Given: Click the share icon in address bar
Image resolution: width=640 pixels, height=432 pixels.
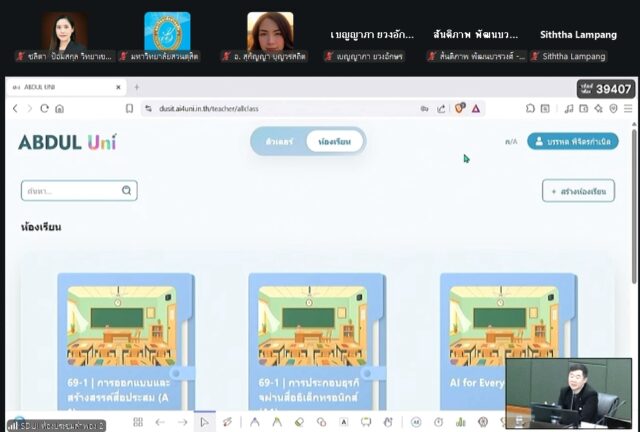Looking at the screenshot, I should point(441,109).
